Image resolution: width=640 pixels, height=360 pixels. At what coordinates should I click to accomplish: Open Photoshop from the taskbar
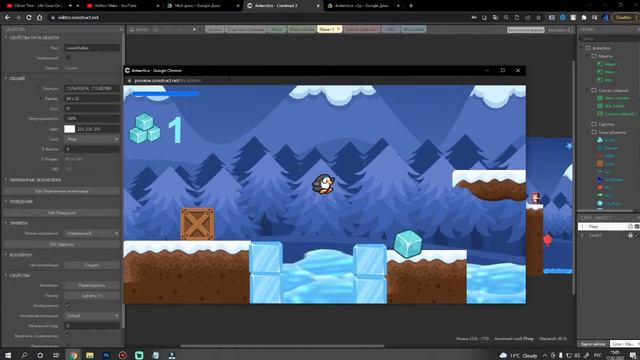pos(106,355)
